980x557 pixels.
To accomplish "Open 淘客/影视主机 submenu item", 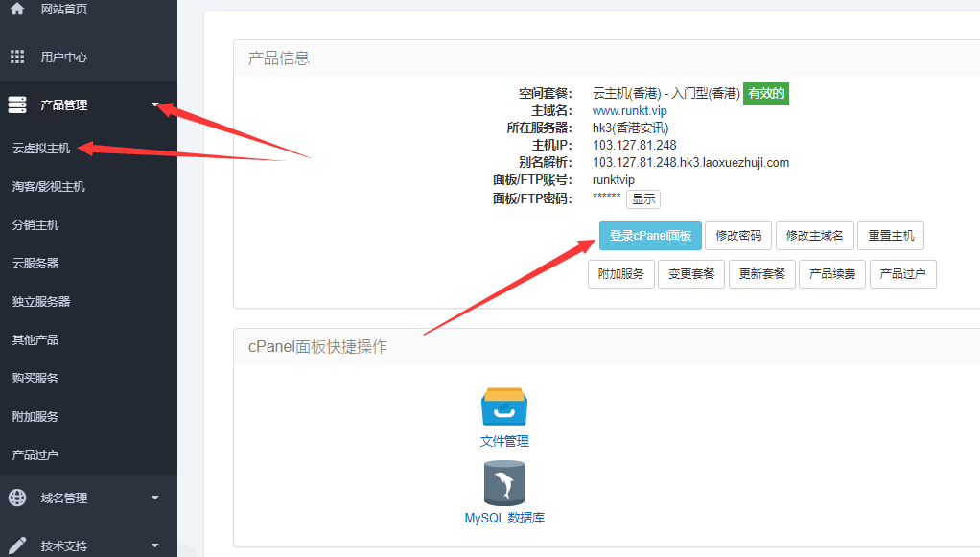I will 48,186.
